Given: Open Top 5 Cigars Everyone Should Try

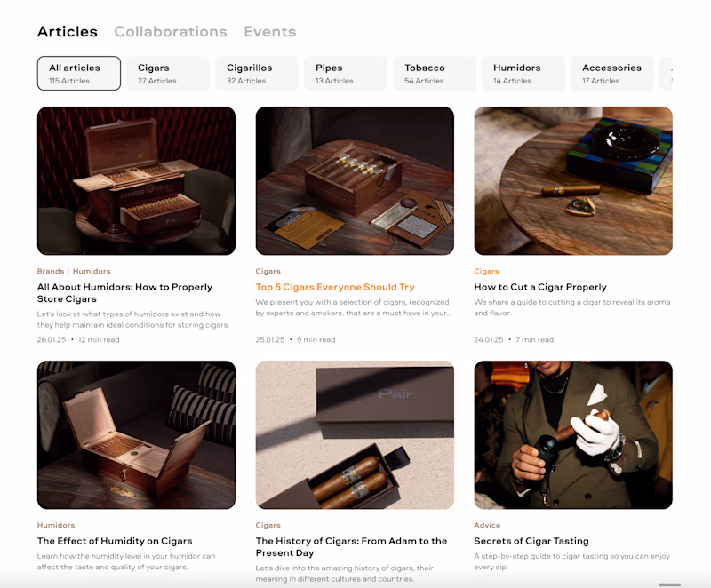Looking at the screenshot, I should click(x=335, y=287).
